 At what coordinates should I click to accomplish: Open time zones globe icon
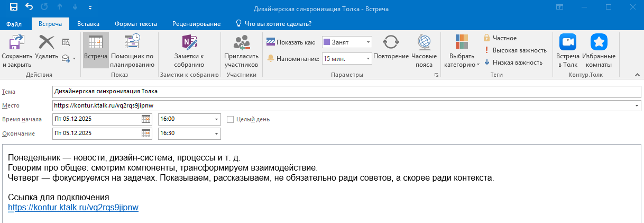click(x=424, y=43)
